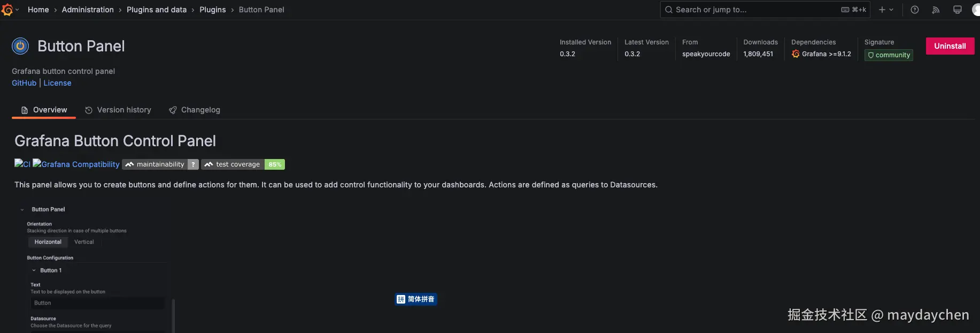
Task: Open Plugins breadcrumb
Action: [213, 10]
